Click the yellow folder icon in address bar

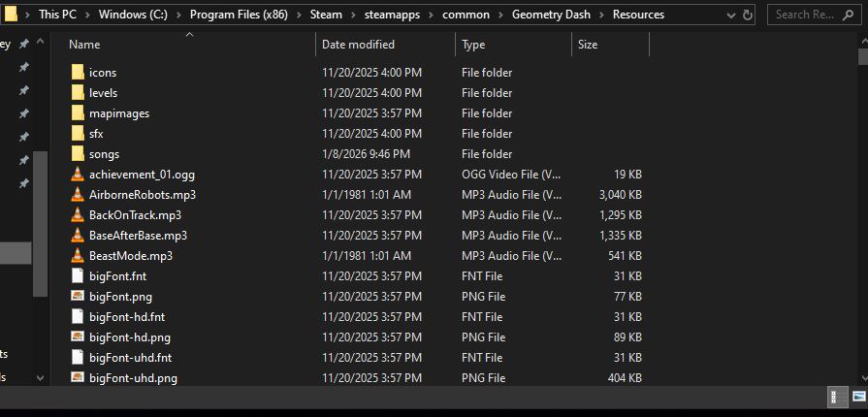coord(11,14)
